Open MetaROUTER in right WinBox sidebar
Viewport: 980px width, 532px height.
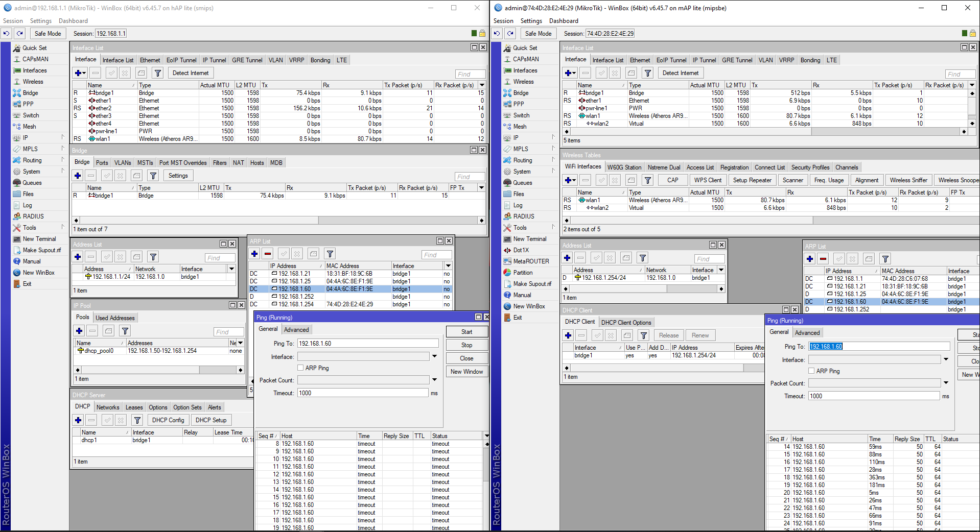click(531, 261)
